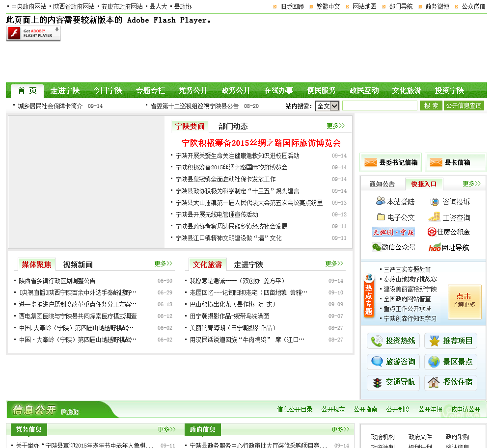Open 公开年报 link

pos(431,409)
